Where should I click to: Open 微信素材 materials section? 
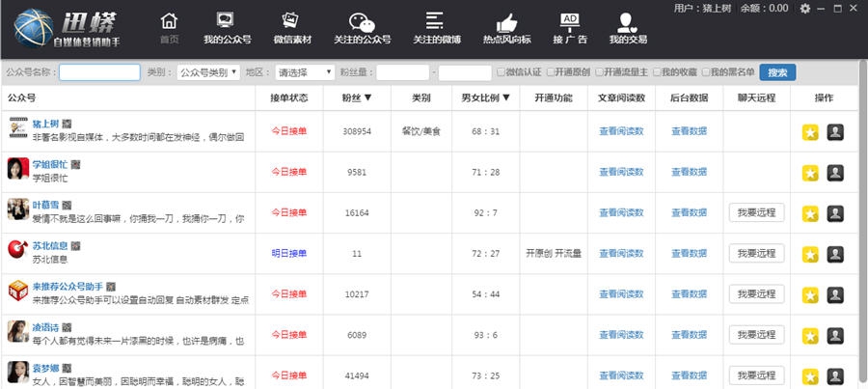292,29
